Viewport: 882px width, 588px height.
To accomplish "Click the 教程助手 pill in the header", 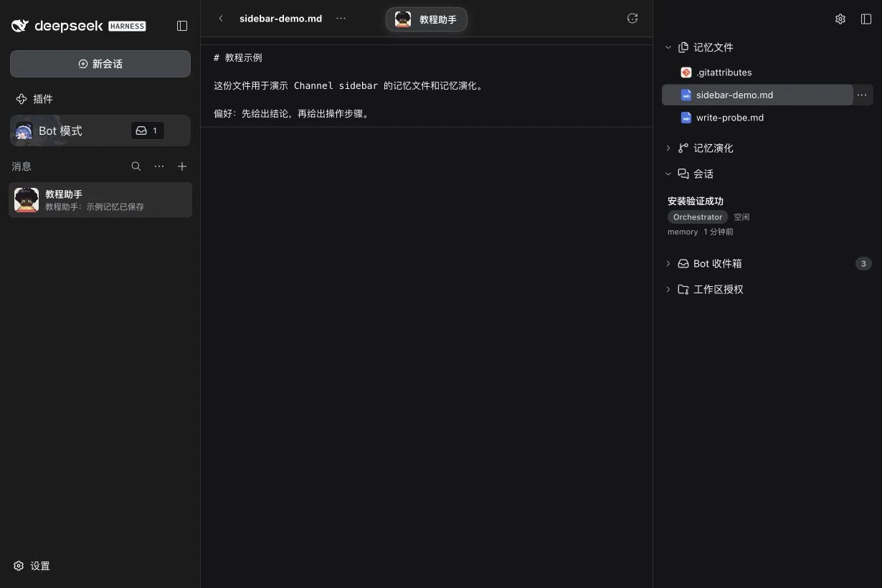I will (x=427, y=19).
